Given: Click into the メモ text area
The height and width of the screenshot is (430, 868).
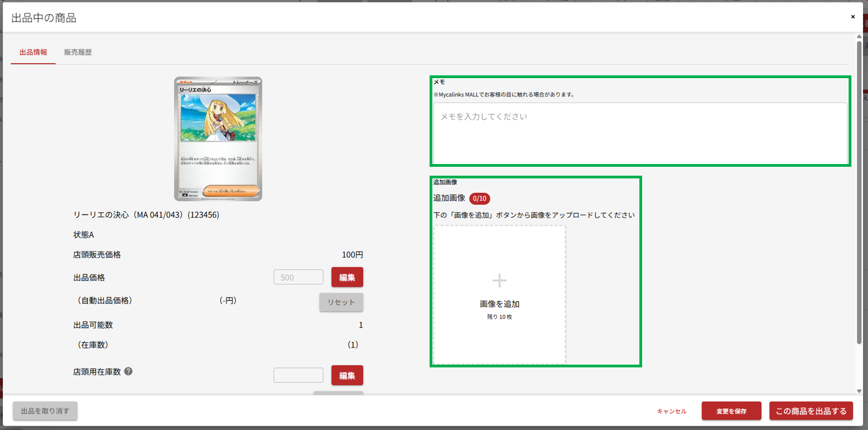Looking at the screenshot, I should (x=639, y=133).
